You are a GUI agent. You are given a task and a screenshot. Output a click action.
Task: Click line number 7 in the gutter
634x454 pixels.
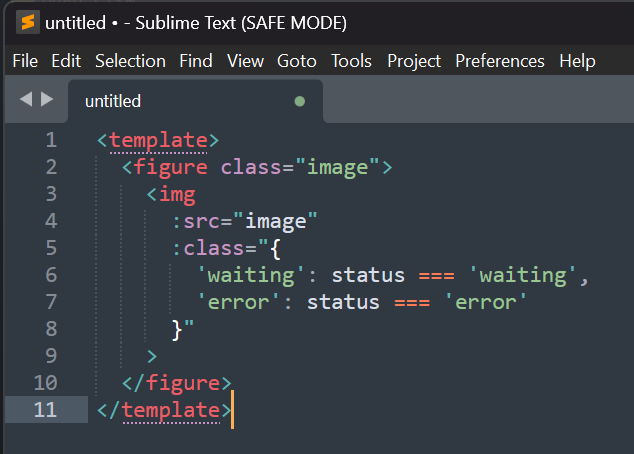tap(51, 302)
